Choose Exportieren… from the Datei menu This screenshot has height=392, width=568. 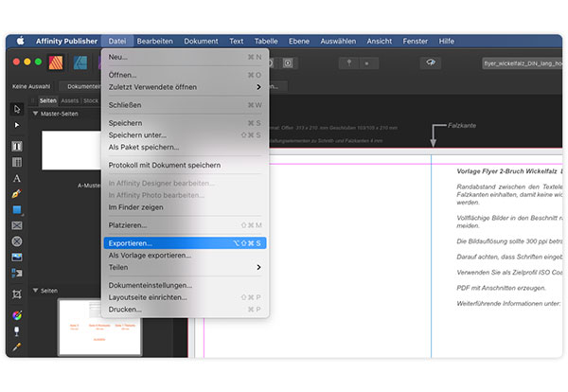185,243
